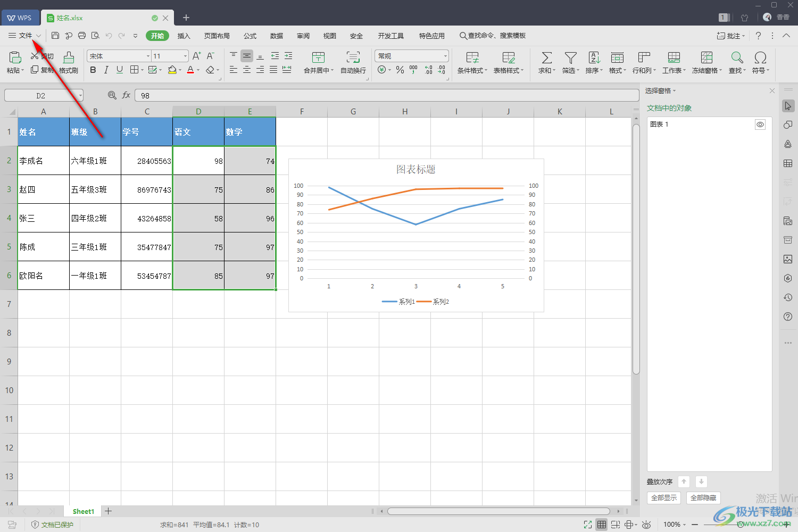Click the Find (查找) magnifier icon
Screen dimensions: 798x532
coord(737,57)
